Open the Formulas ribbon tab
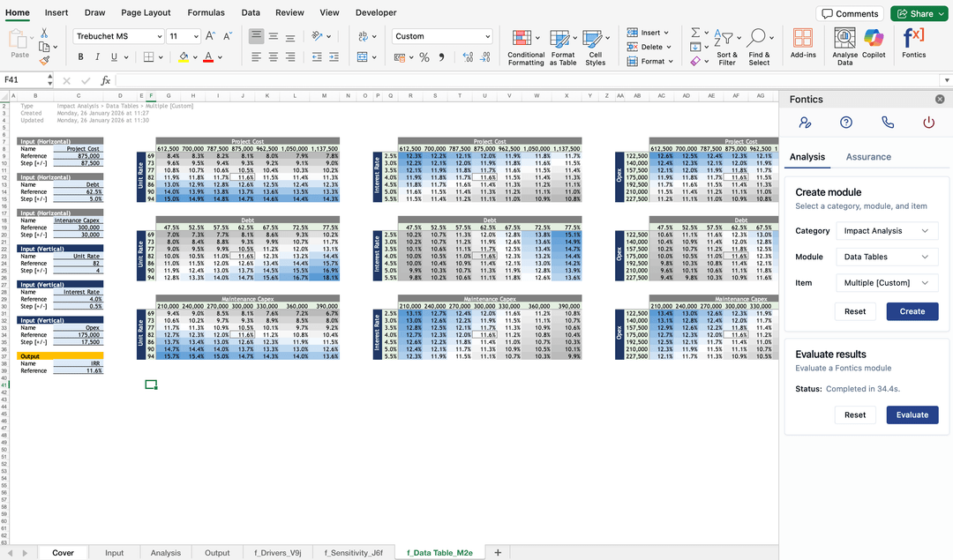Screen dimensions: 953x560 [206, 12]
